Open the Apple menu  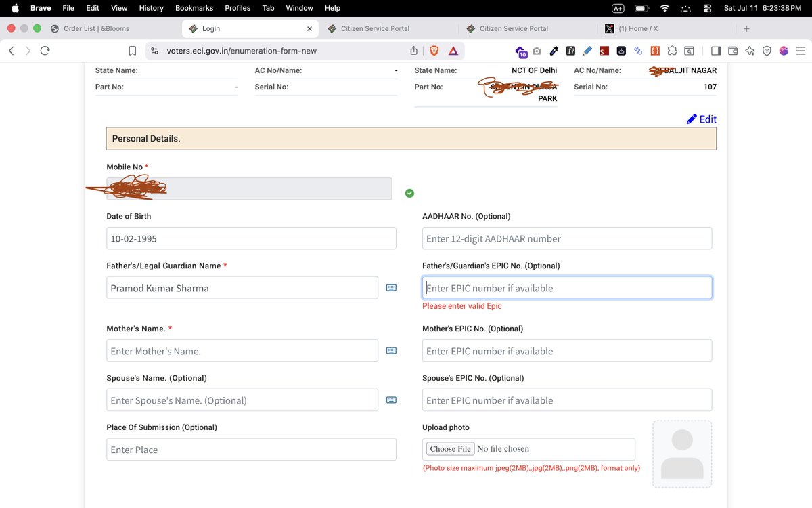[15, 8]
